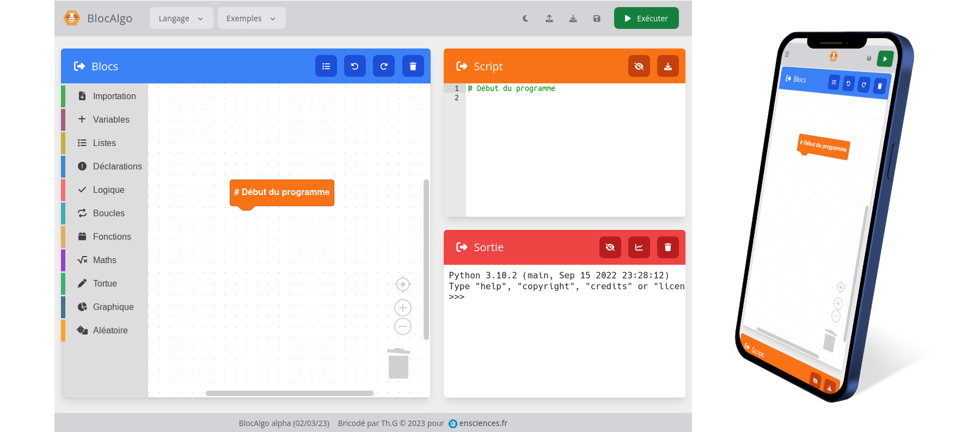Follow the ensciences.fr footer link
The width and height of the screenshot is (980, 432).
(x=482, y=423)
